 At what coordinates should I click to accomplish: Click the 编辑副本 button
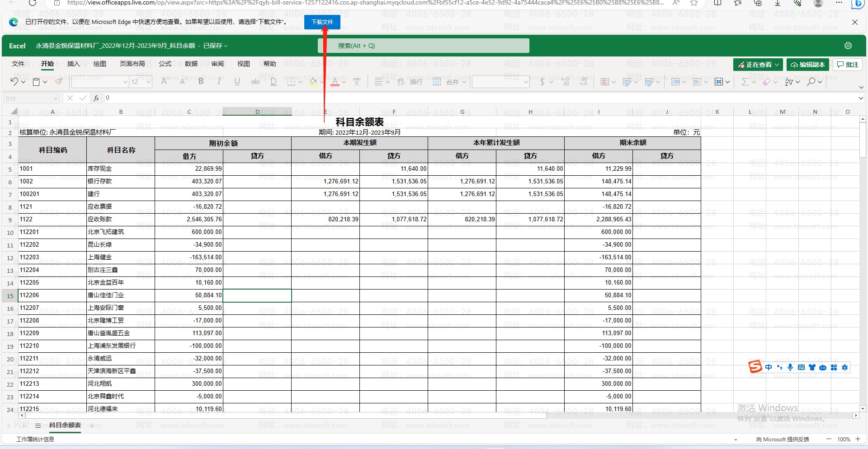[x=808, y=65]
